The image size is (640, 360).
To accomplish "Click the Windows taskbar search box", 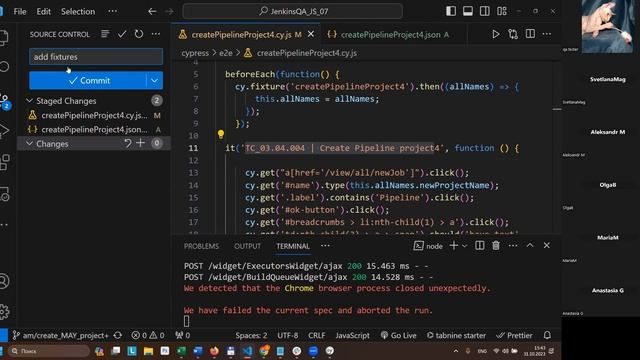I will (x=49, y=351).
